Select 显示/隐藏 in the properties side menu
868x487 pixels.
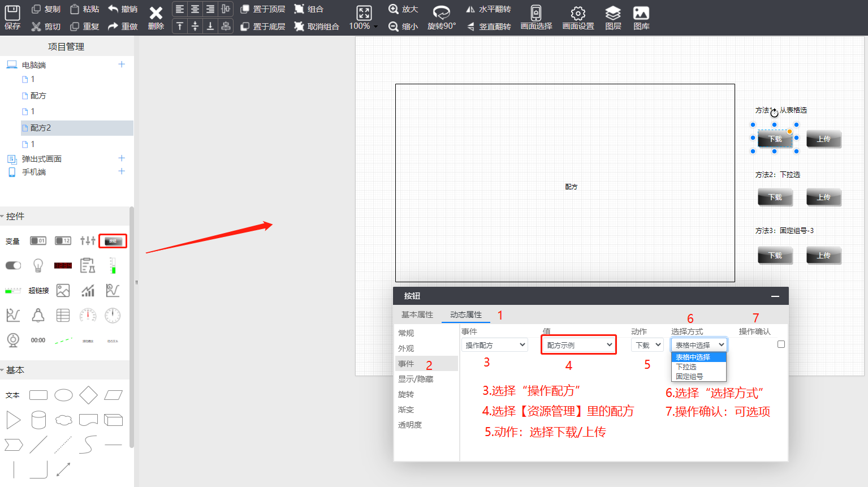pyautogui.click(x=416, y=379)
